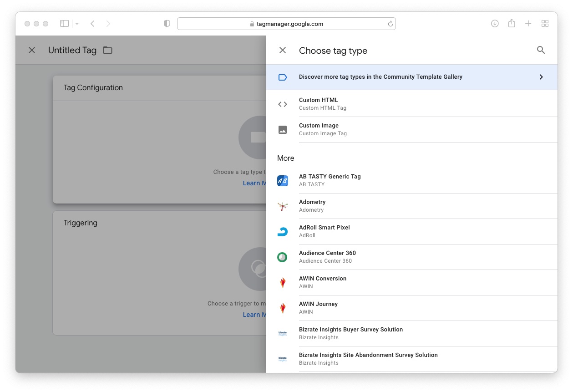573x392 pixels.
Task: Click the privacy shield icon
Action: coord(167,24)
